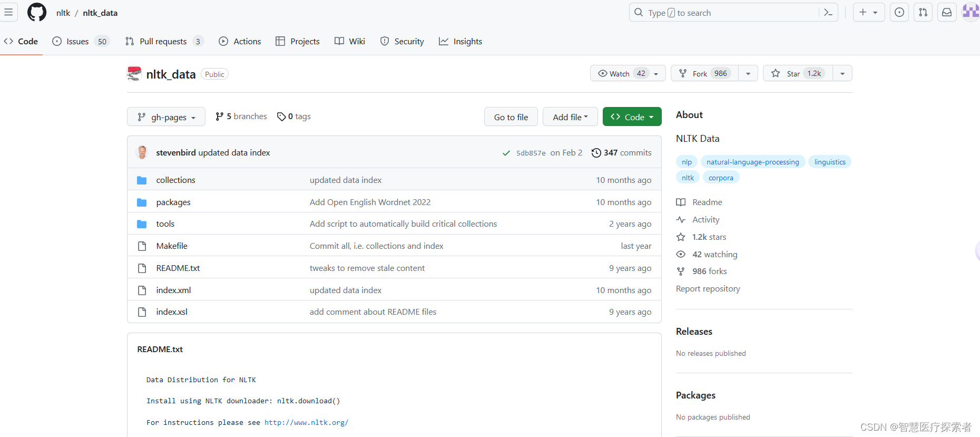This screenshot has height=437, width=980.
Task: Click the Releases heading link
Action: [x=694, y=332]
